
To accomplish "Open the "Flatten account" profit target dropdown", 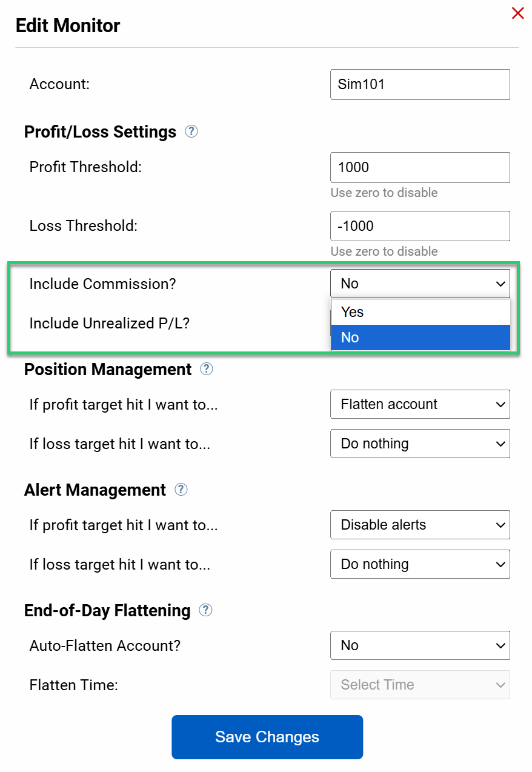I will 420,404.
